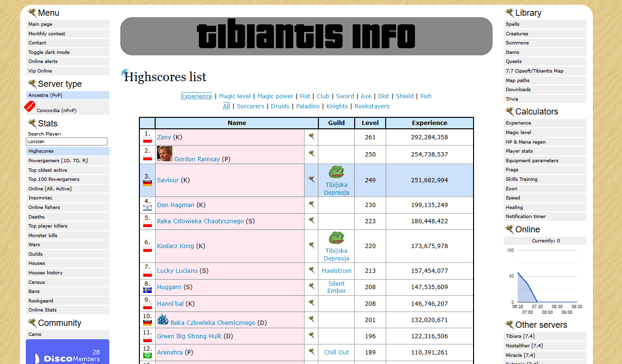Open Kosiarz Kong's player profile
This screenshot has height=364, width=622.
coord(176,246)
